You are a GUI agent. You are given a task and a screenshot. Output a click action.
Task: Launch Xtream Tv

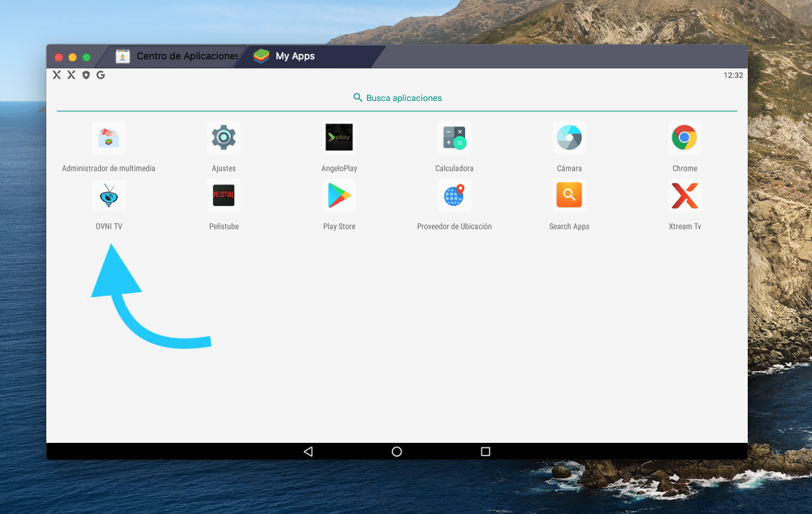click(x=684, y=195)
